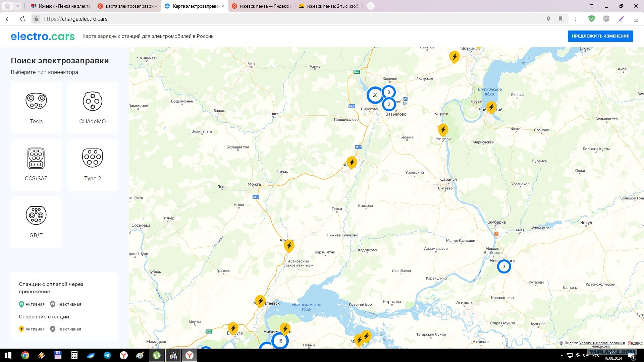Image resolution: width=644 pixels, height=362 pixels.
Task: Open Telegram from the taskbar
Action: 107,355
